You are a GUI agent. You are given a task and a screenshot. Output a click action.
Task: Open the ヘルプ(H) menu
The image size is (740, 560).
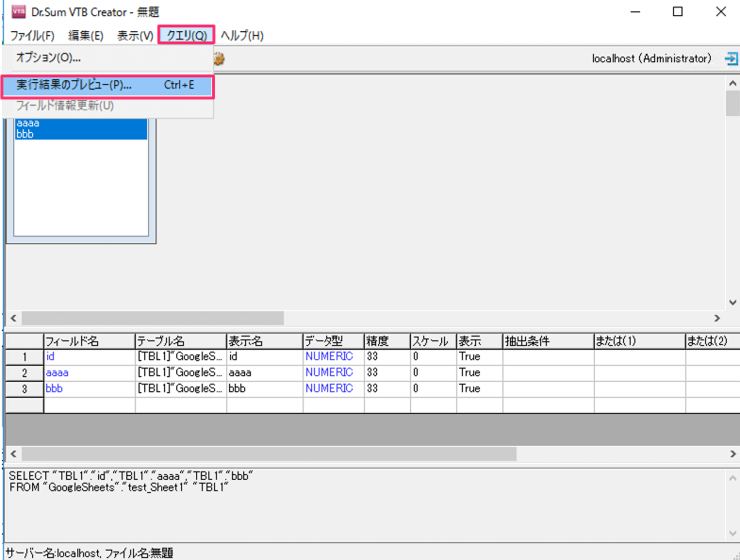241,36
